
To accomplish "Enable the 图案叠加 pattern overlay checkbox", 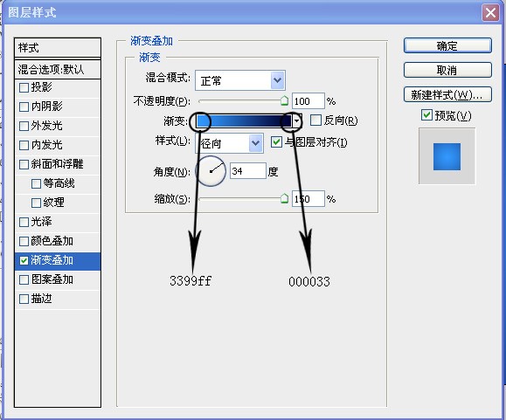I will (x=24, y=279).
